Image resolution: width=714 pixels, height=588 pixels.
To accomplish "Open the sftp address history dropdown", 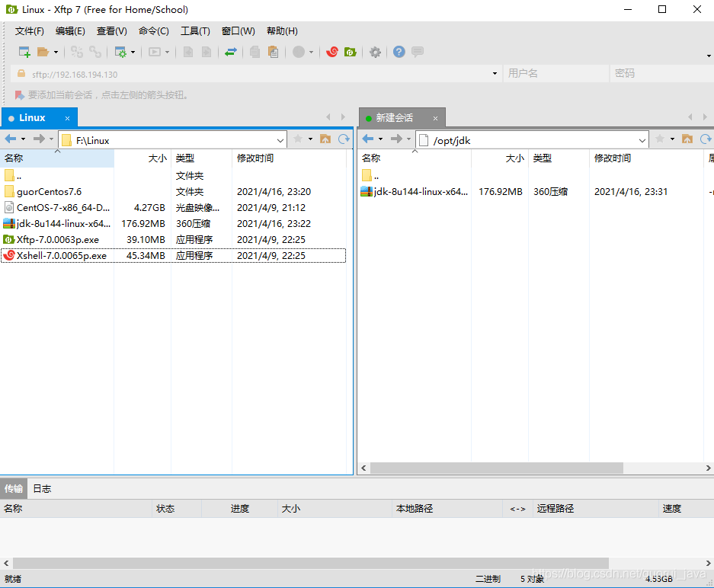I will pos(495,74).
